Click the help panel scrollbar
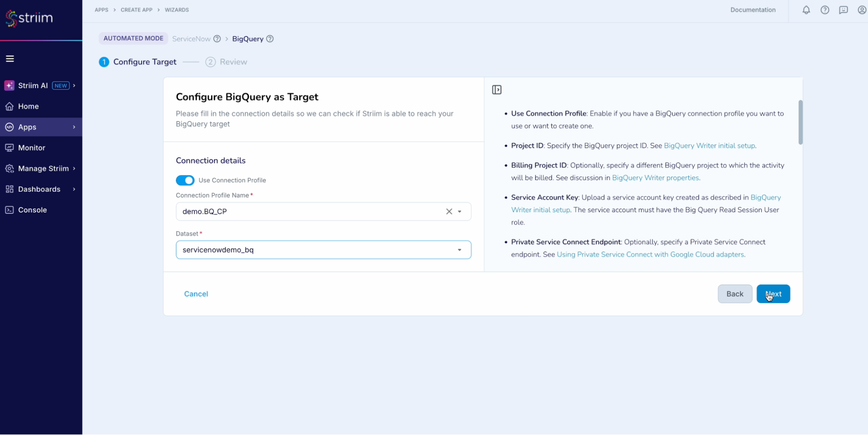 tap(800, 123)
